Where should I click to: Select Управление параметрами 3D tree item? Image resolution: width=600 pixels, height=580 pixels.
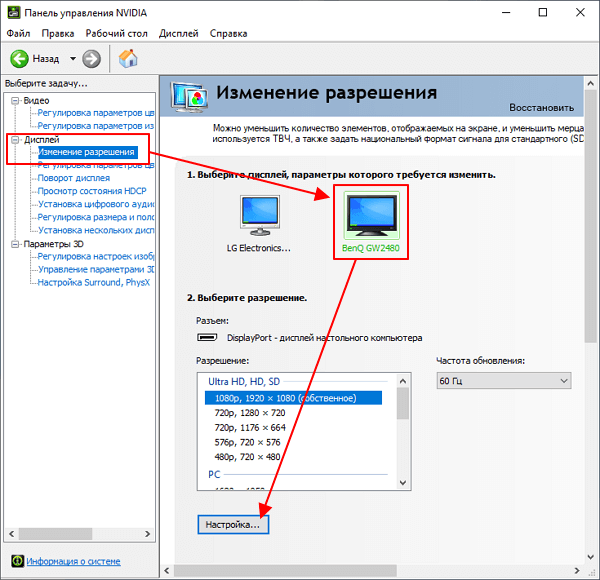point(96,269)
